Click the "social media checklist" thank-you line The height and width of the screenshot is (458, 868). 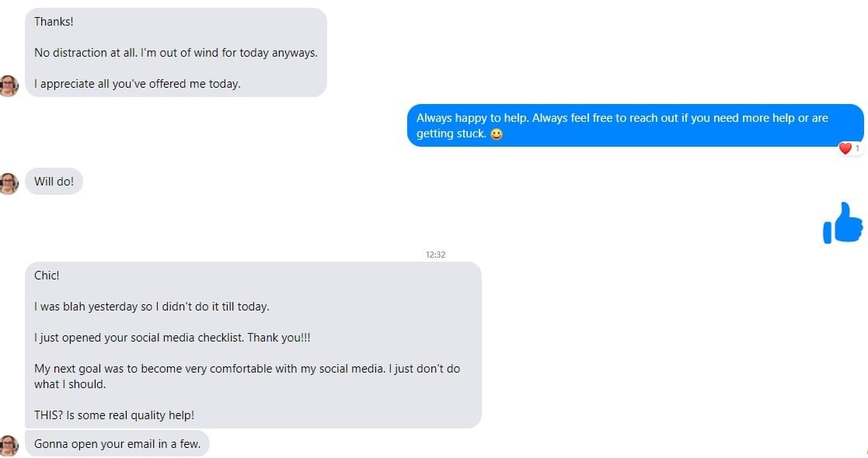click(173, 338)
